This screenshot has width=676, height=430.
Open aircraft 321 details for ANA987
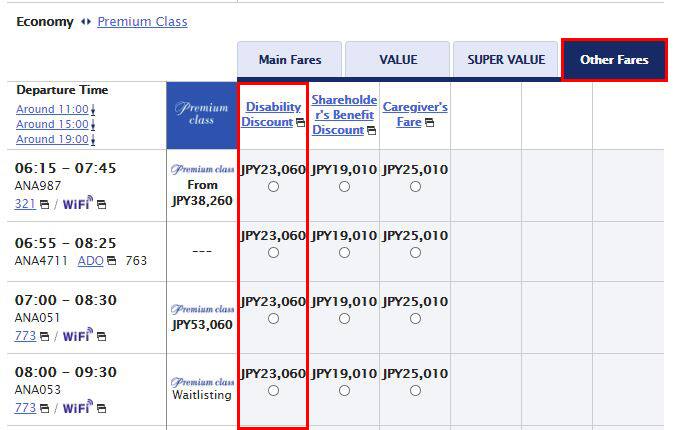tap(24, 204)
